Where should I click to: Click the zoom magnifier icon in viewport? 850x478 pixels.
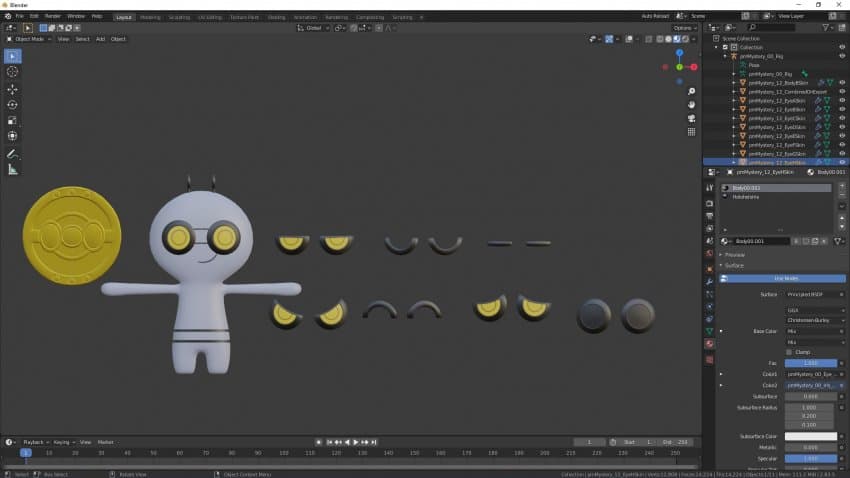tap(691, 89)
